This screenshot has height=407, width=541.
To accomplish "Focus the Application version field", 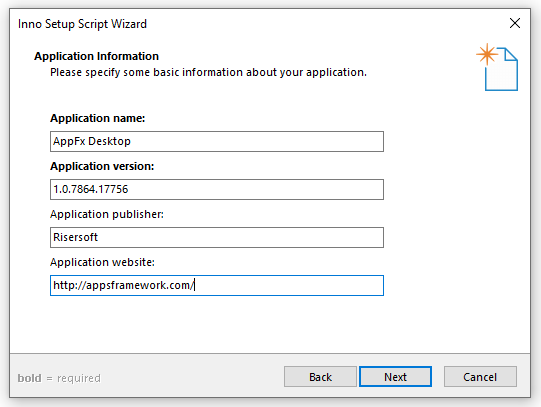I will (x=217, y=189).
